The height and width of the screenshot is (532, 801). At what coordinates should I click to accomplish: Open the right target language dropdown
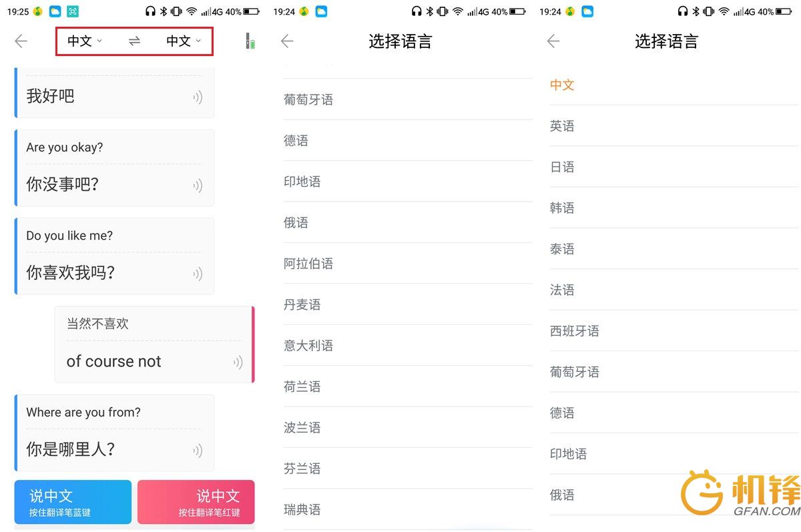click(x=184, y=41)
